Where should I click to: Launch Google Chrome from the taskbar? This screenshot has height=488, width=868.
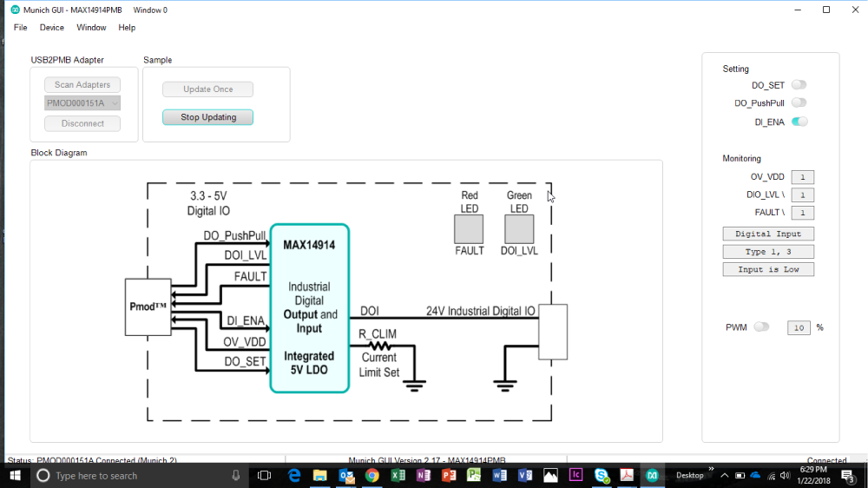pos(372,476)
